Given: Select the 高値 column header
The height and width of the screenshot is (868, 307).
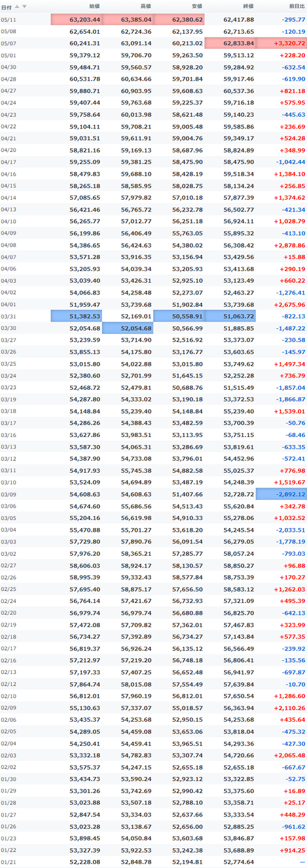Looking at the screenshot, I should [146, 7].
